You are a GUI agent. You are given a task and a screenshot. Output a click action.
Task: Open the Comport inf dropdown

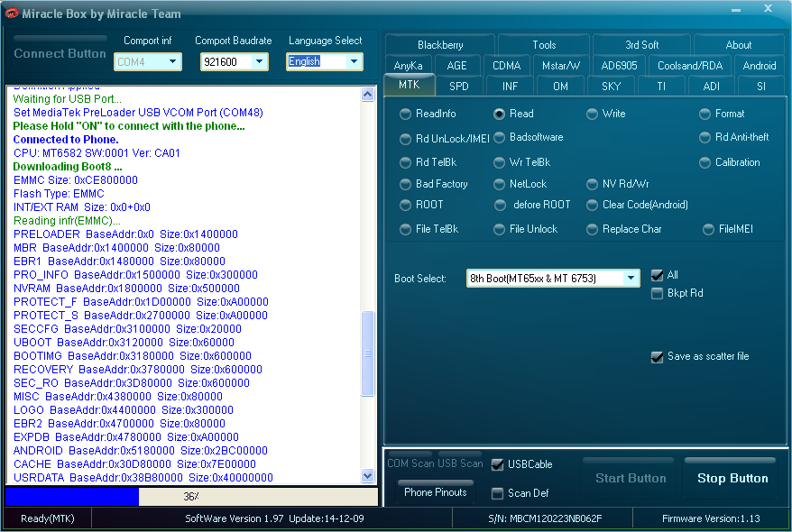173,61
